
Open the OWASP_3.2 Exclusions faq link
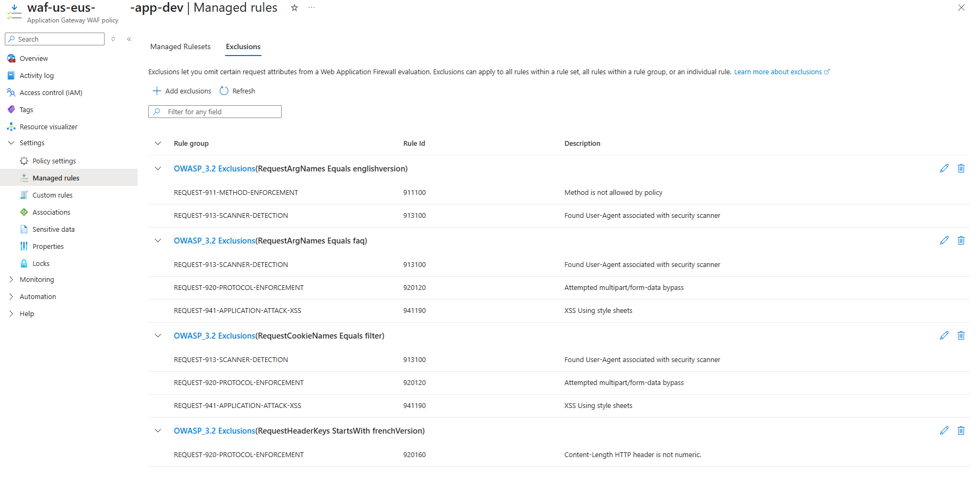[214, 241]
